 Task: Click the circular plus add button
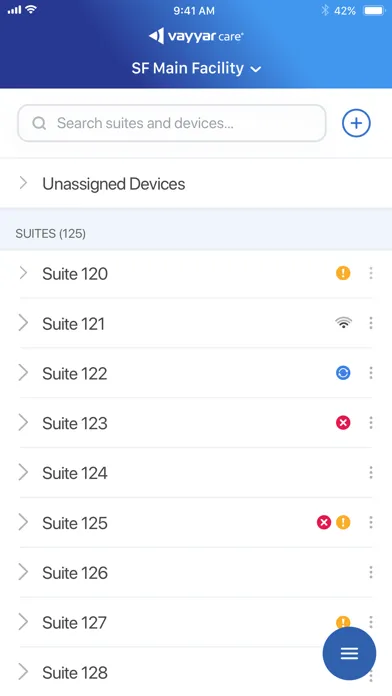pyautogui.click(x=356, y=123)
